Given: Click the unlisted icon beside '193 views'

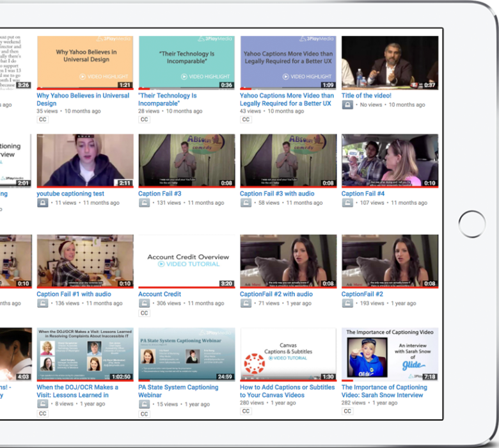Looking at the screenshot, I should click(x=347, y=303).
